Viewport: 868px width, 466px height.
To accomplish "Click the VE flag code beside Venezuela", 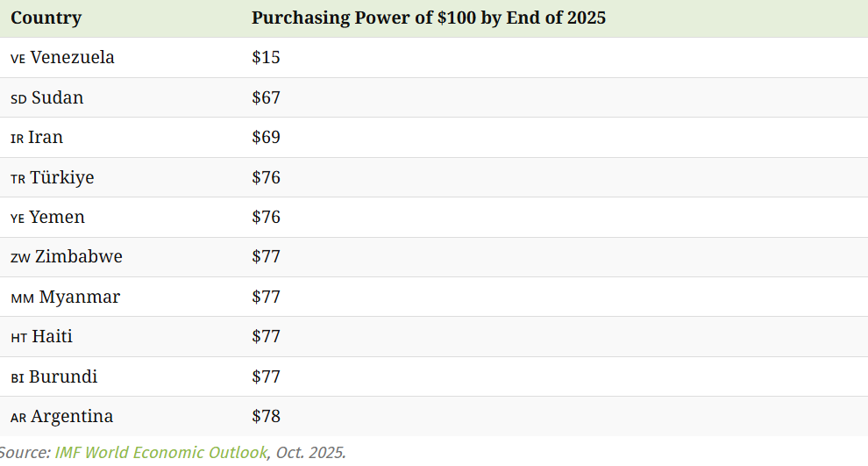I will point(18,59).
